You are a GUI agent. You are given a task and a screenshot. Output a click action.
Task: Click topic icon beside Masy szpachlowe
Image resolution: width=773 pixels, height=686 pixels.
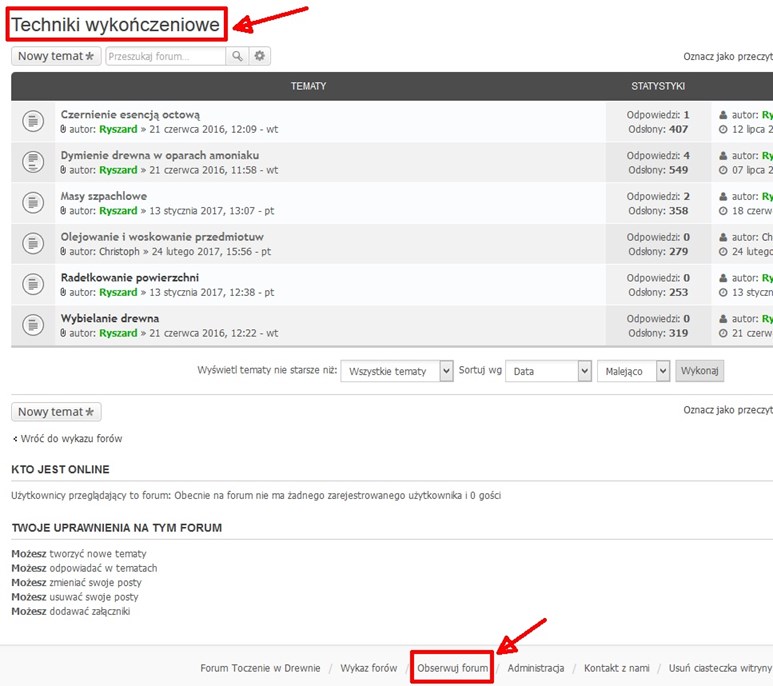(33, 203)
